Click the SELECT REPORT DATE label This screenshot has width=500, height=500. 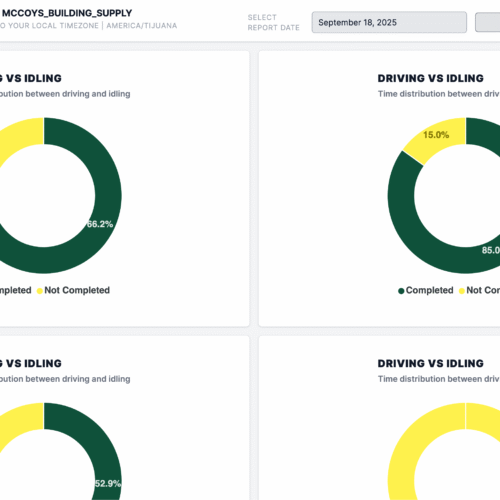(x=273, y=22)
